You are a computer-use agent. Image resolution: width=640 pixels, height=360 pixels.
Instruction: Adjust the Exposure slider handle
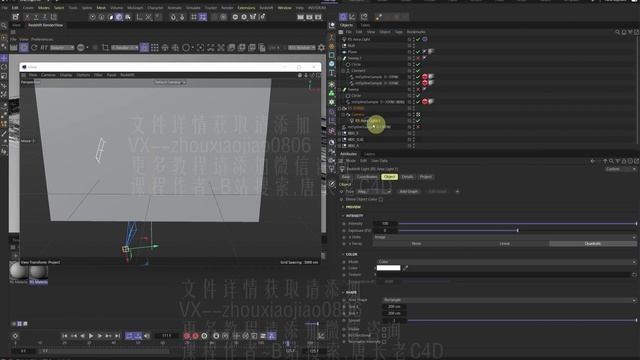click(518, 231)
